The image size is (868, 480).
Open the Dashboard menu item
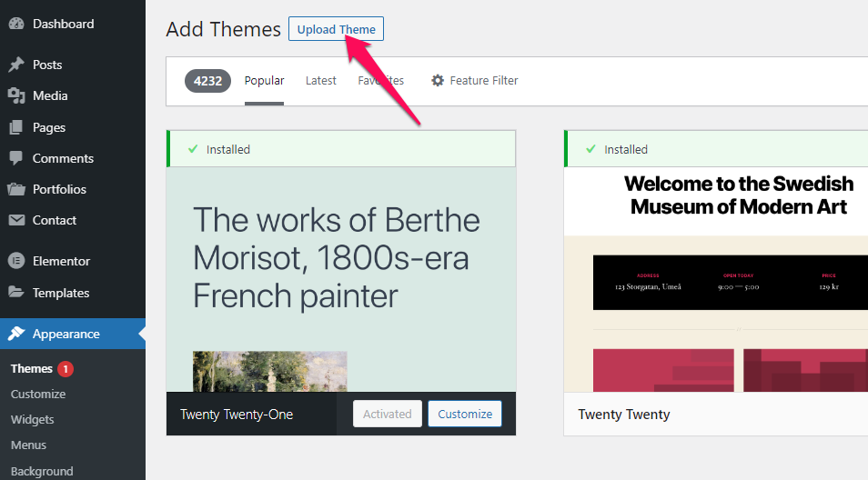tap(73, 24)
